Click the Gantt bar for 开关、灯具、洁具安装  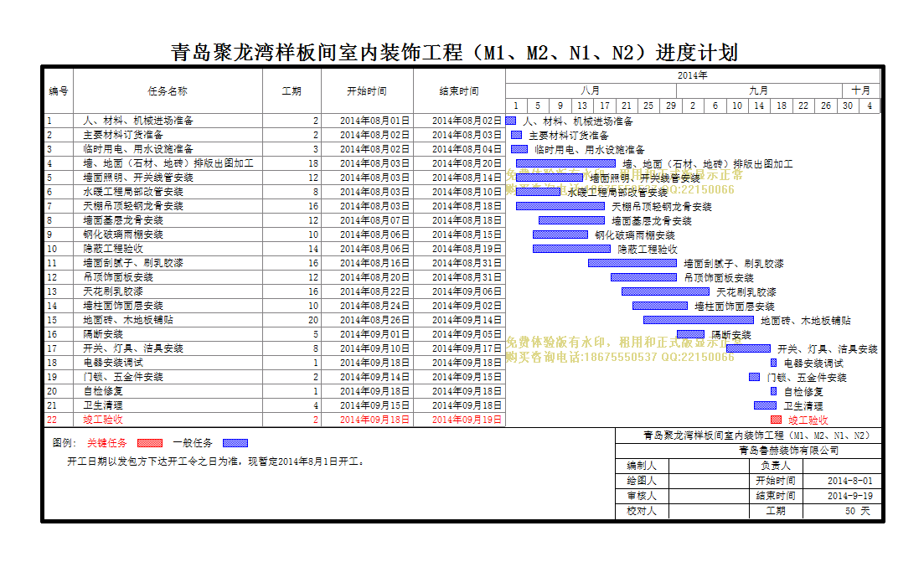coord(748,348)
